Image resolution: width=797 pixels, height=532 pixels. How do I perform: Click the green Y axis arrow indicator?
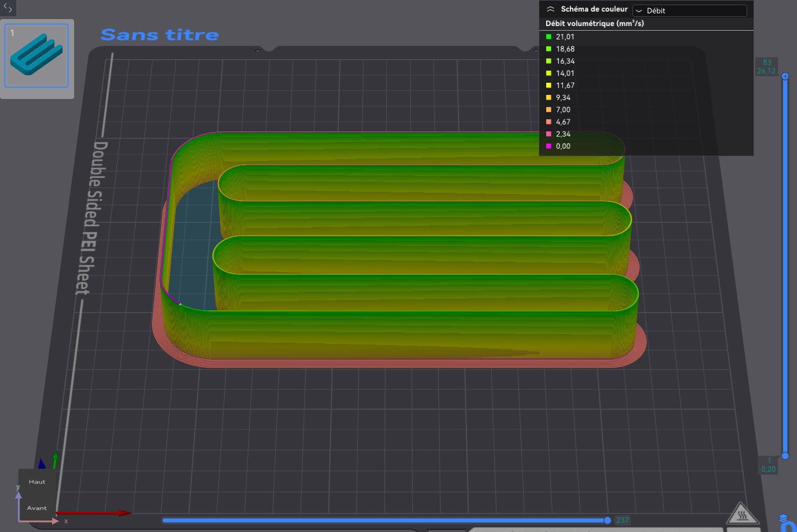point(55,459)
